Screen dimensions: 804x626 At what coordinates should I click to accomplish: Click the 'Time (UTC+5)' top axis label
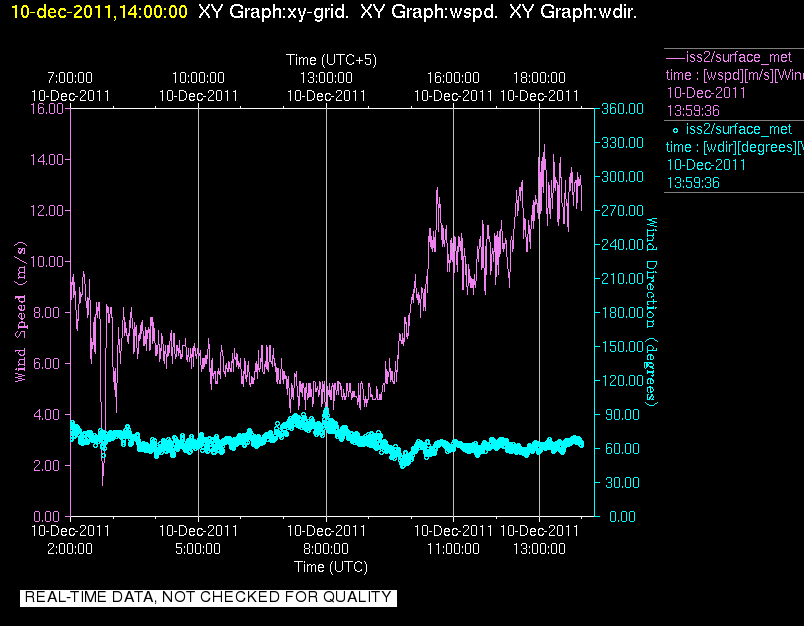click(x=331, y=60)
